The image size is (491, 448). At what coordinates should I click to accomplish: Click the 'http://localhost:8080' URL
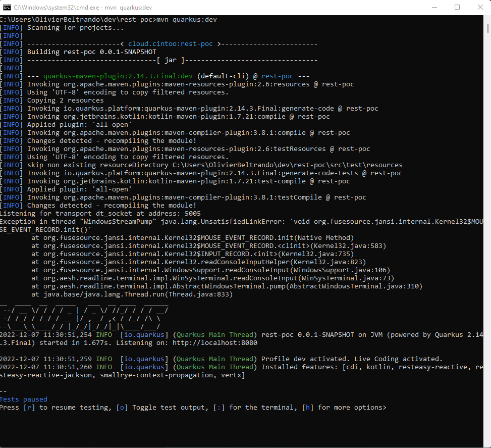click(x=215, y=343)
